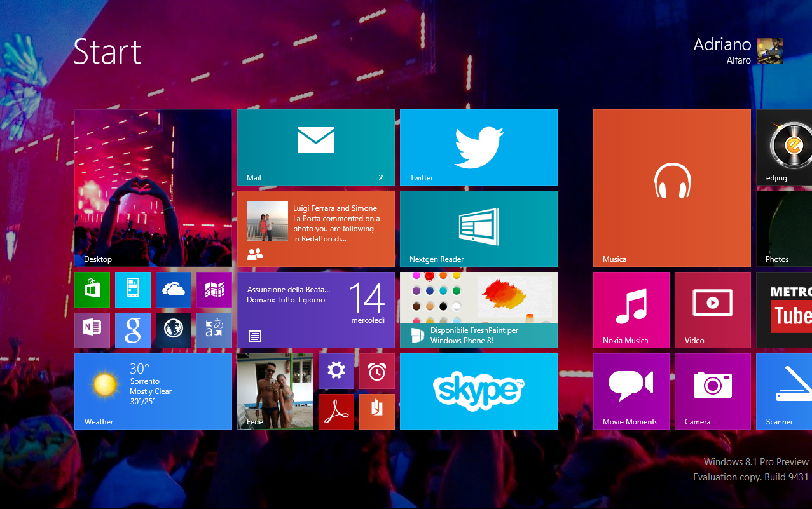Open the Weather tile for Sorrento
Image resolution: width=812 pixels, height=509 pixels.
point(153,391)
